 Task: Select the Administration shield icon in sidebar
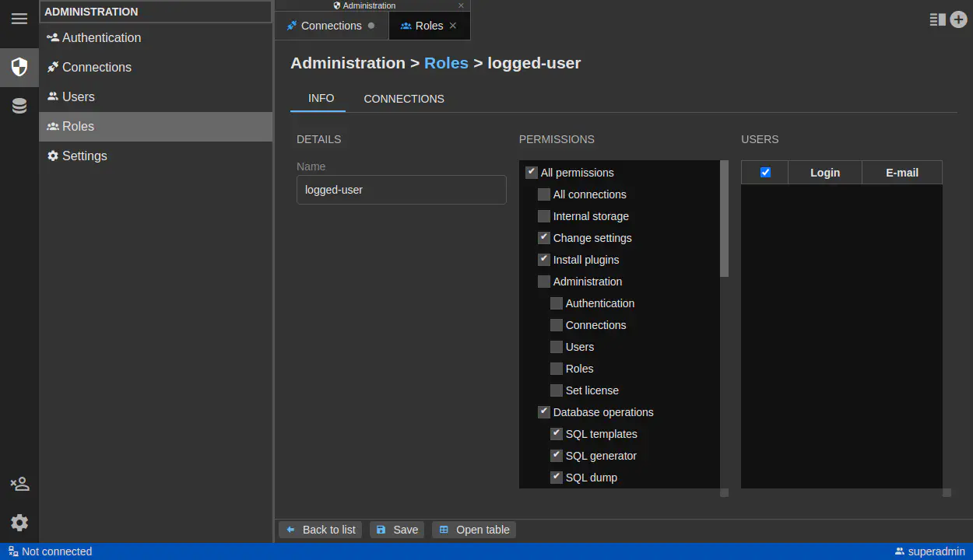(x=19, y=67)
